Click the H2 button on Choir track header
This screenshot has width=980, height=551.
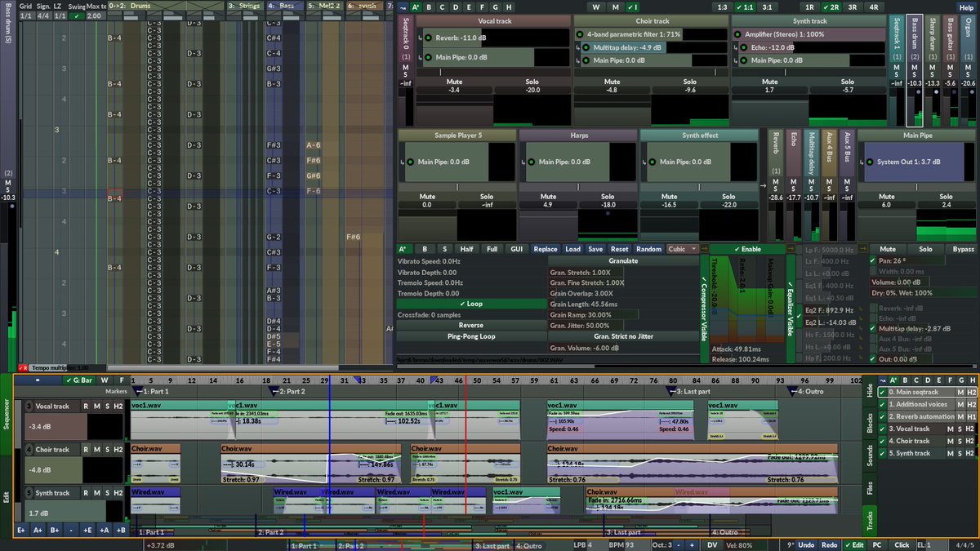coord(118,449)
